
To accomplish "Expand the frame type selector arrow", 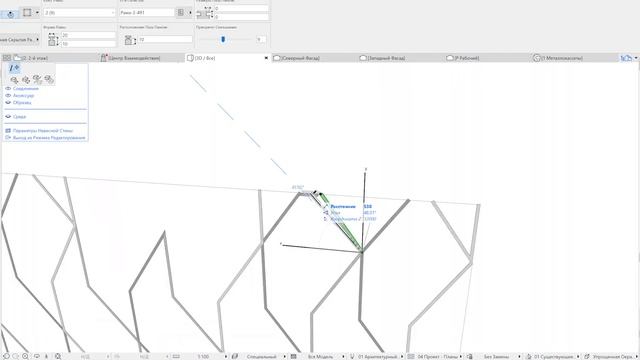I will [x=190, y=13].
